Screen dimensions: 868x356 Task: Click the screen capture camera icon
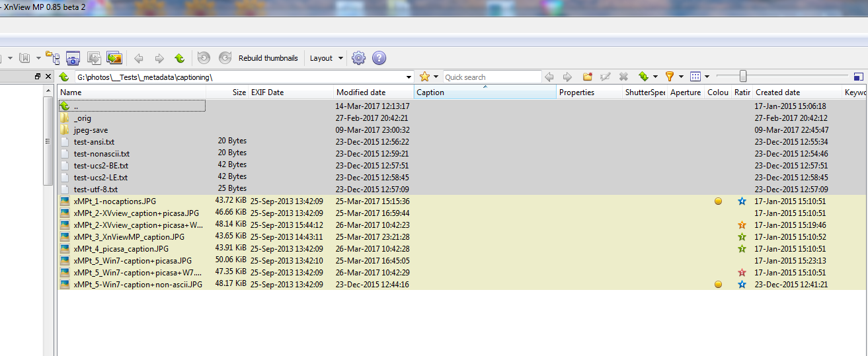click(73, 57)
